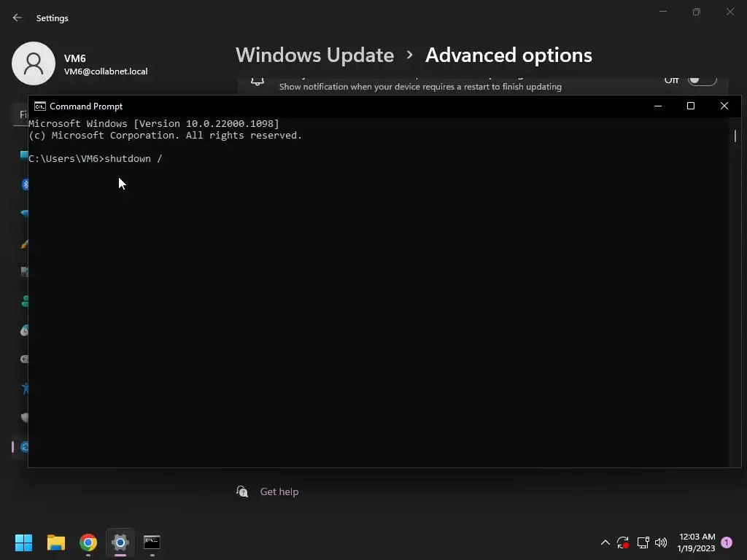Close the Command Prompt window
This screenshot has height=560, width=747.
724,106
